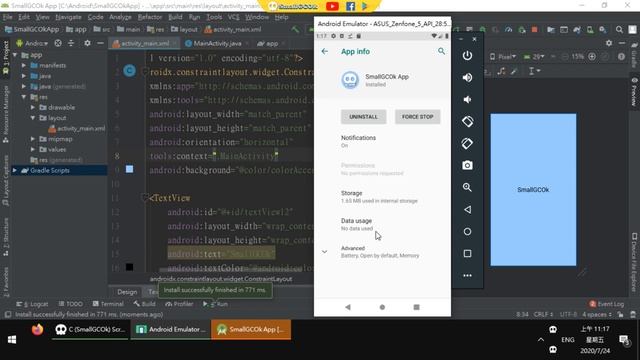Viewport: 640px width, 360px height.
Task: Click light blue color swatch in editor gutter
Action: (x=129, y=169)
